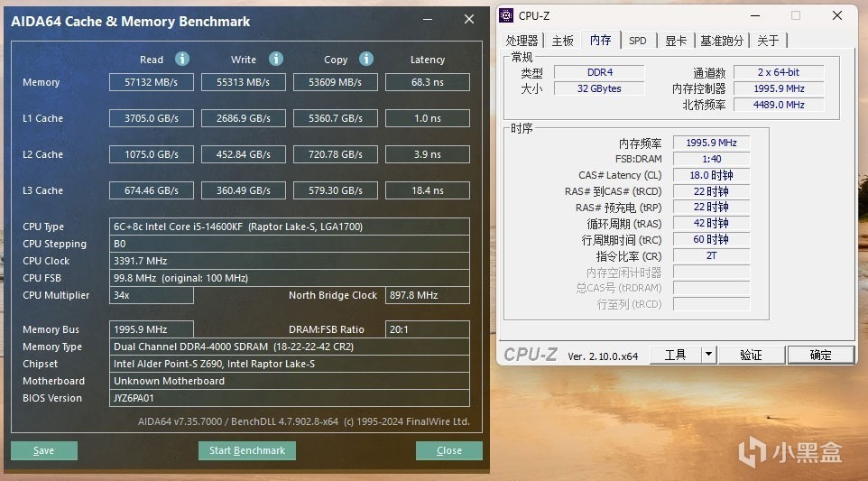Click the 工具 button in CPU-Z
Image resolution: width=868 pixels, height=481 pixels.
point(675,355)
